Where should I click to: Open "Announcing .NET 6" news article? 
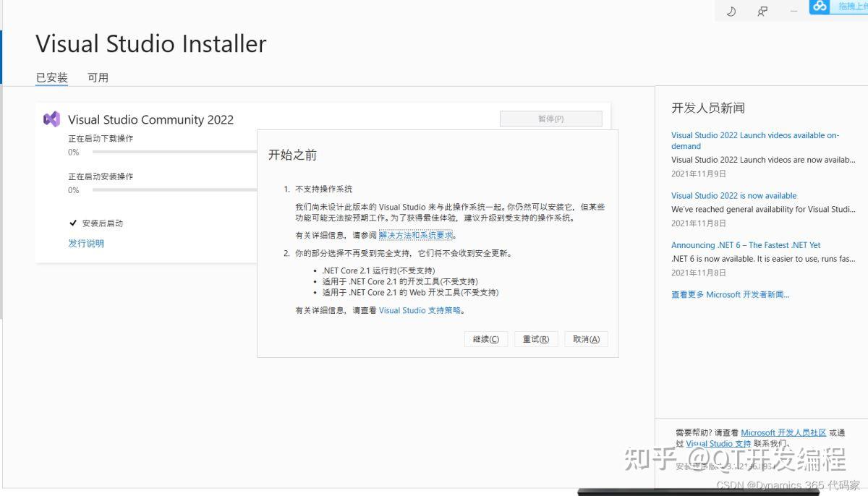[746, 244]
